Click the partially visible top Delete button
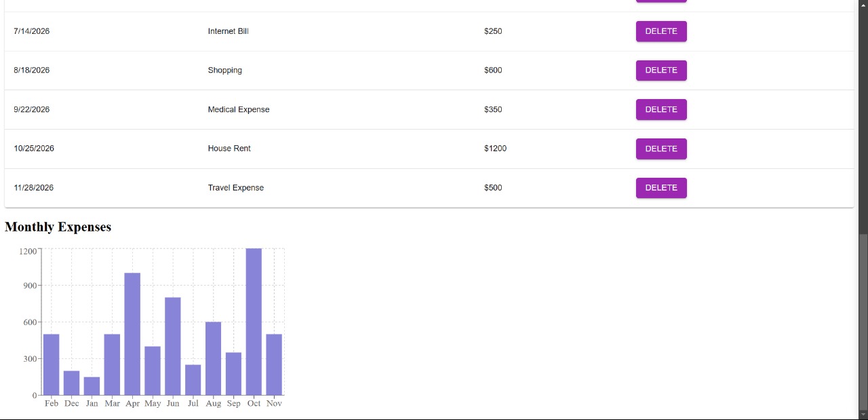Screen dimensions: 868x420 661,1
